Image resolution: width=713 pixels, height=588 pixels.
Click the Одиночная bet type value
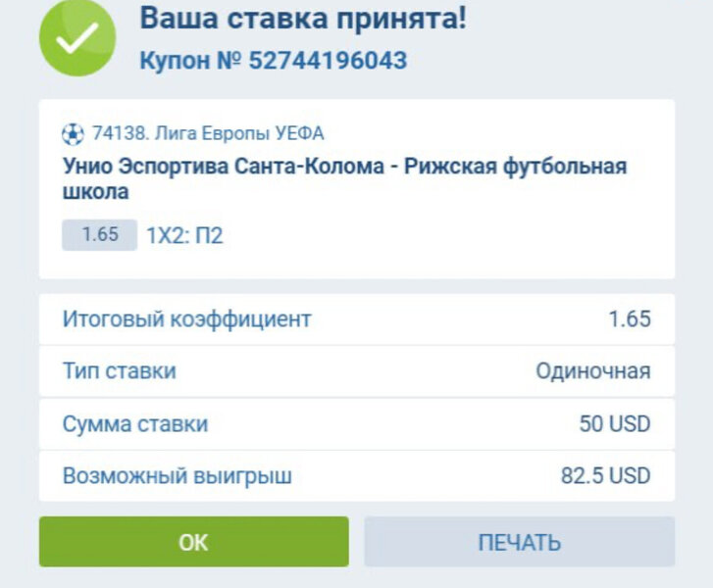pos(592,371)
